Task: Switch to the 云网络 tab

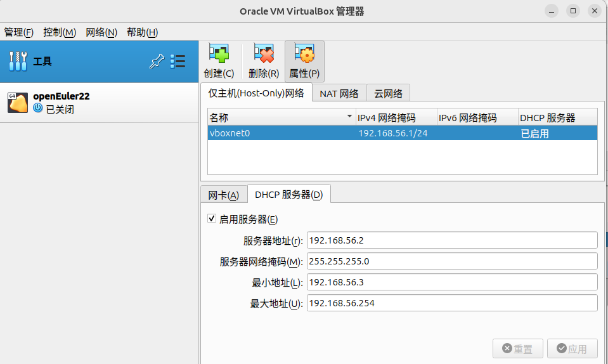Action: click(x=388, y=93)
